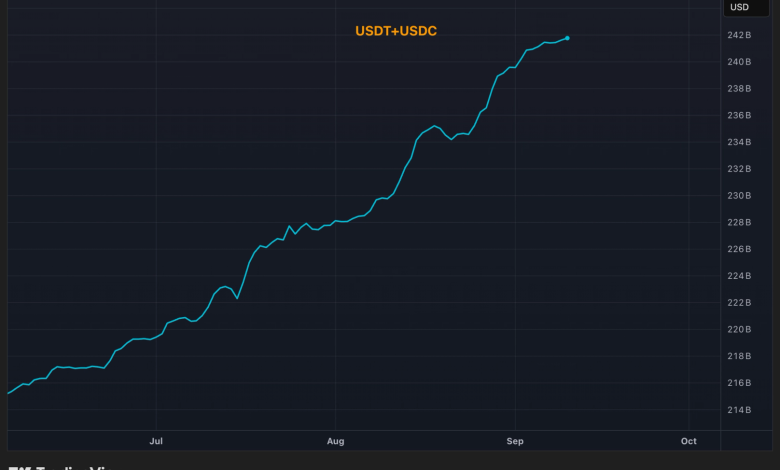The height and width of the screenshot is (470, 780).
Task: Select the Aug label on time axis
Action: [x=335, y=441]
